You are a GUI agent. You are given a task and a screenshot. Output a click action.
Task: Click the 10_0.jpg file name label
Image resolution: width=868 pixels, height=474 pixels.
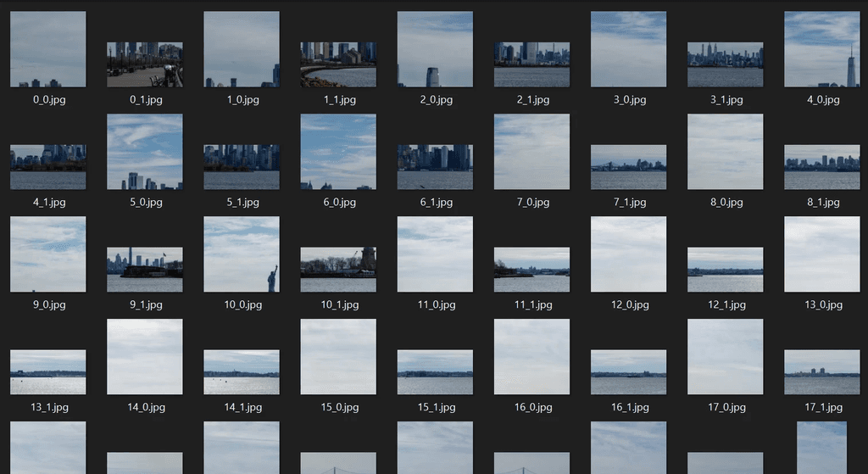coord(243,305)
